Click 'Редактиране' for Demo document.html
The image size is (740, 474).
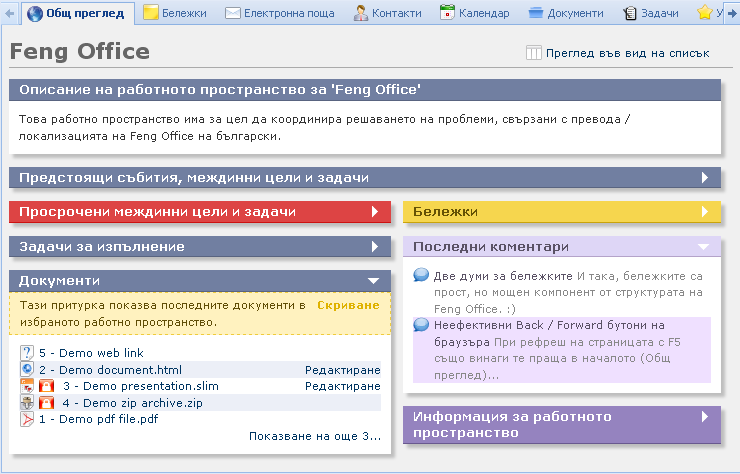(342, 370)
